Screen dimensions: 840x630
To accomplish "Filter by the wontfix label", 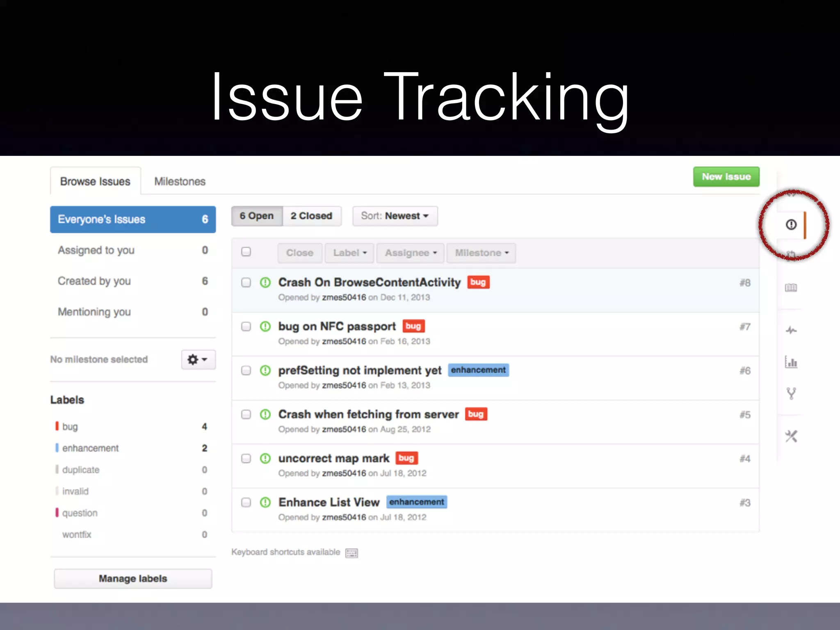I will point(131,534).
